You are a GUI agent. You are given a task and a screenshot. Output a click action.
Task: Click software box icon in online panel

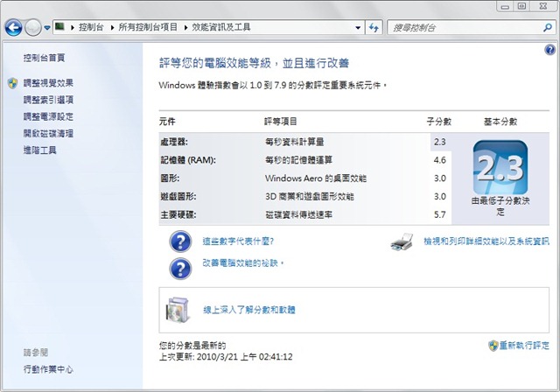[177, 310]
